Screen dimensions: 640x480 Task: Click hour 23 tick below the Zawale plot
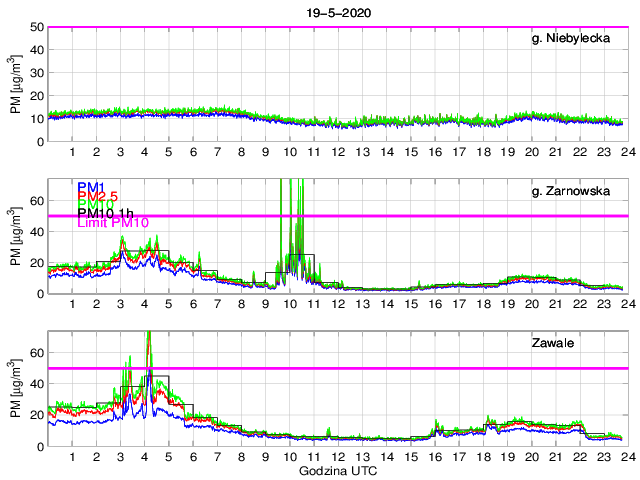[x=601, y=457]
